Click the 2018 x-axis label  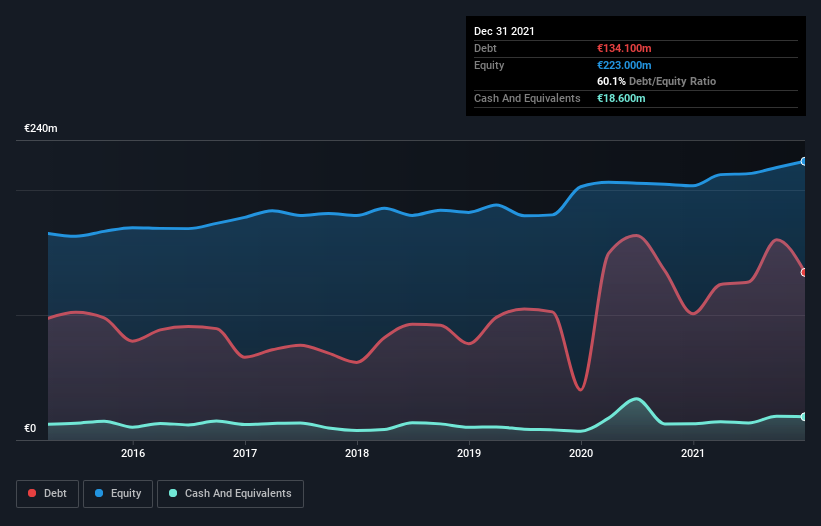click(357, 453)
